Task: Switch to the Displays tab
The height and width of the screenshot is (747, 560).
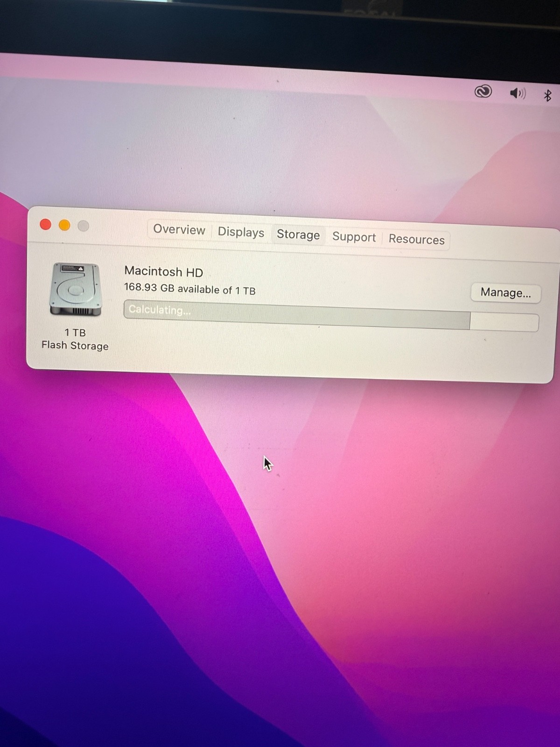Action: point(241,232)
